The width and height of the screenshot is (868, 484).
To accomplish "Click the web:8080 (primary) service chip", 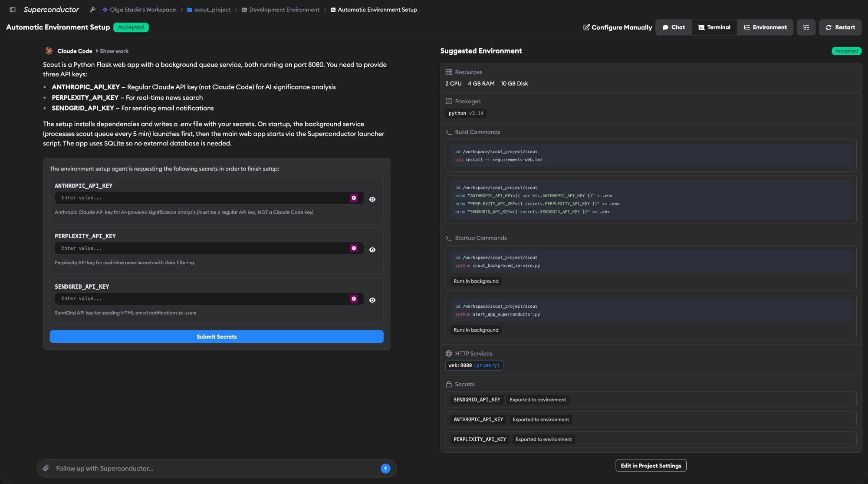I will point(474,365).
